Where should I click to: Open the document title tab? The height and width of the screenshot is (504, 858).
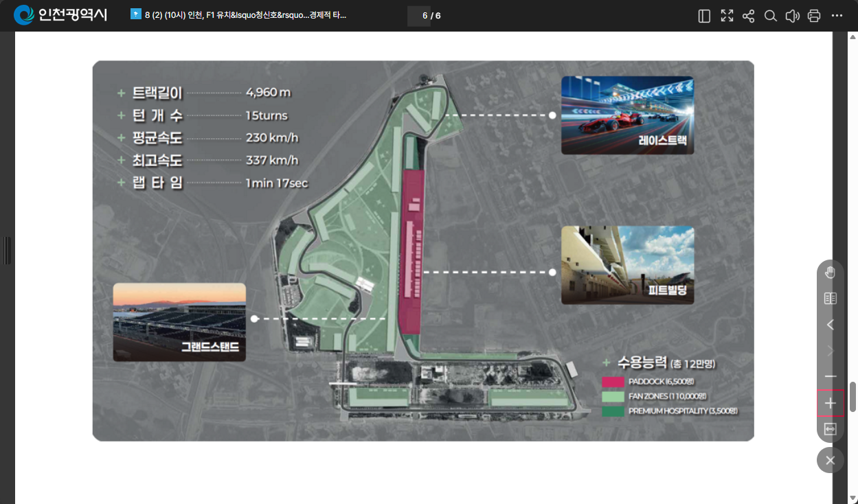238,15
